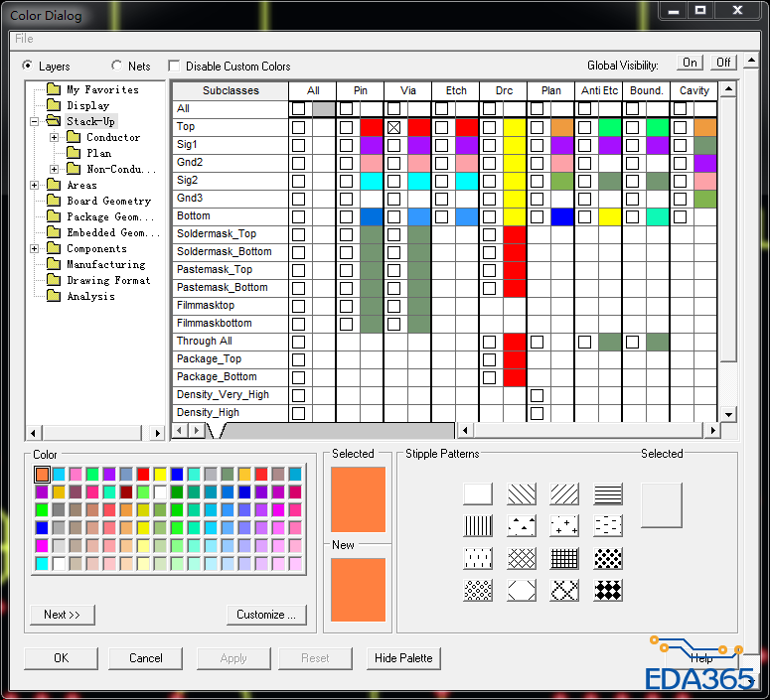Click the tree panel's right scroll arrow
770x700 pixels.
pos(157,433)
